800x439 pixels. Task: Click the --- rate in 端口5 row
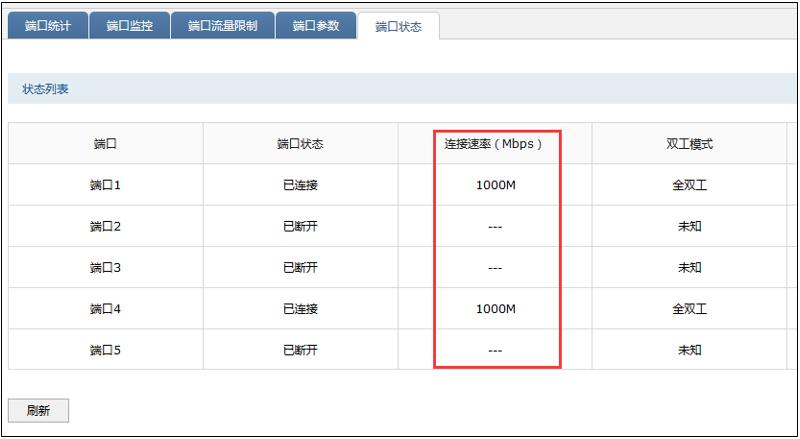(x=495, y=350)
